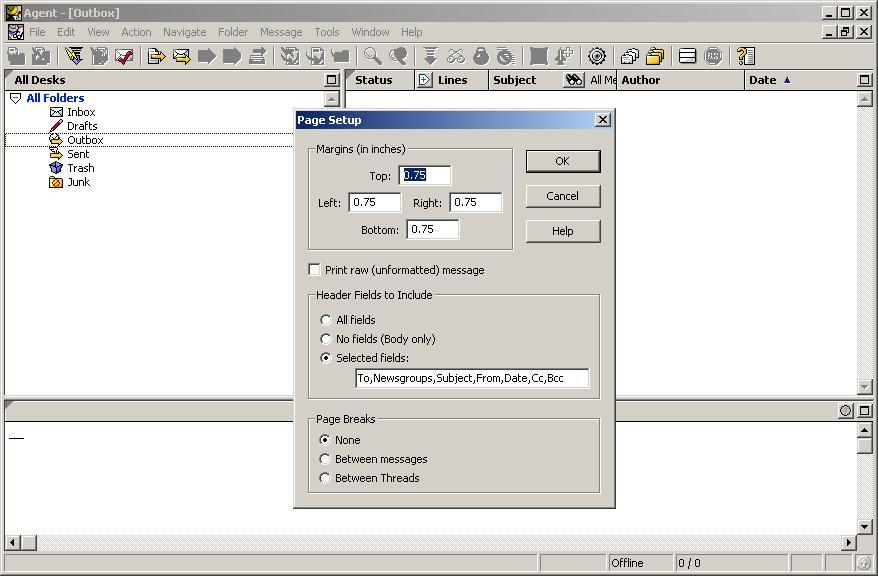This screenshot has height=576, width=878.
Task: Click the help icon with question mark
Action: tap(745, 56)
